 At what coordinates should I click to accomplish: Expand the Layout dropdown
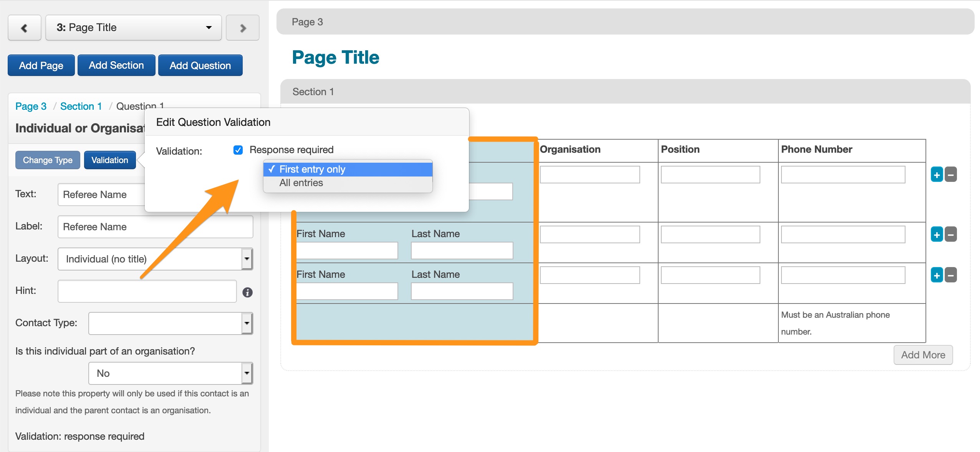pyautogui.click(x=155, y=259)
